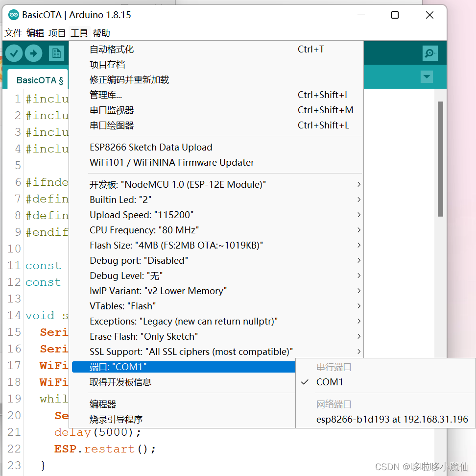The height and width of the screenshot is (476, 476).
Task: Choose 自动格式化 menu entry
Action: [216, 49]
